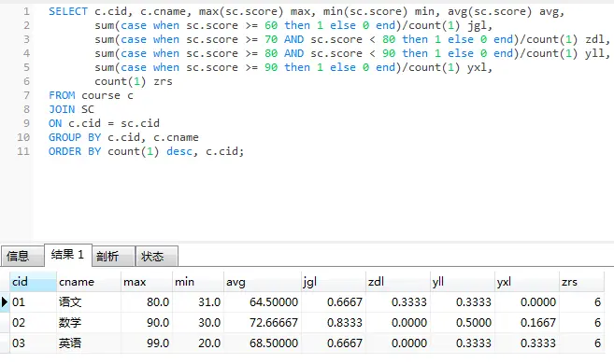This screenshot has width=614, height=364.
Task: Select avg value 72.66667
Action: 263,323
